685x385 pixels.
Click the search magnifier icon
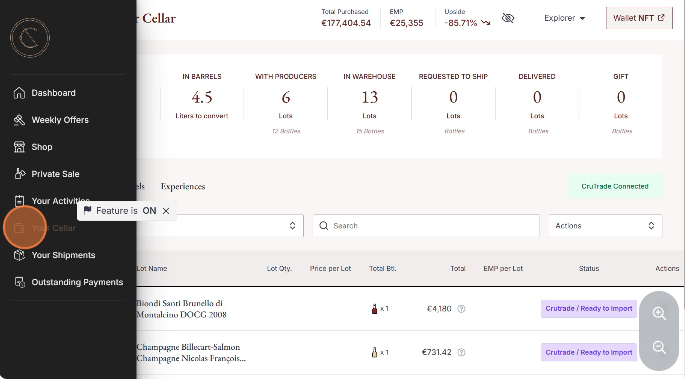[324, 226]
